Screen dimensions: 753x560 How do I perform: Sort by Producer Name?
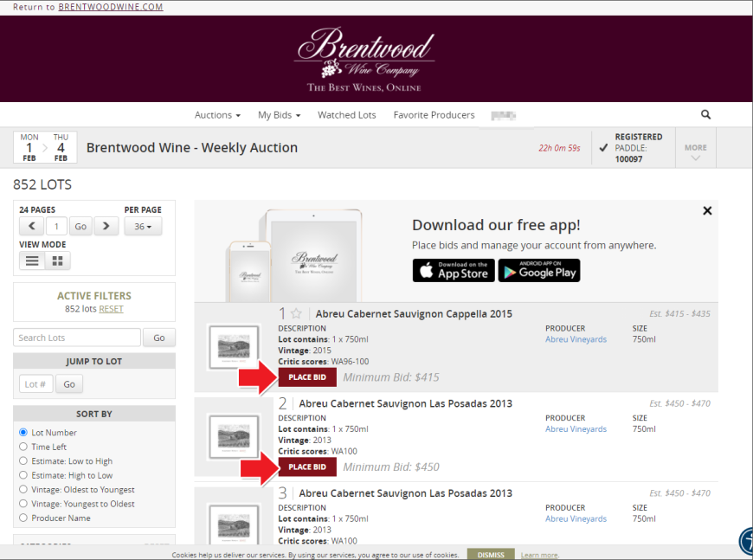point(23,518)
